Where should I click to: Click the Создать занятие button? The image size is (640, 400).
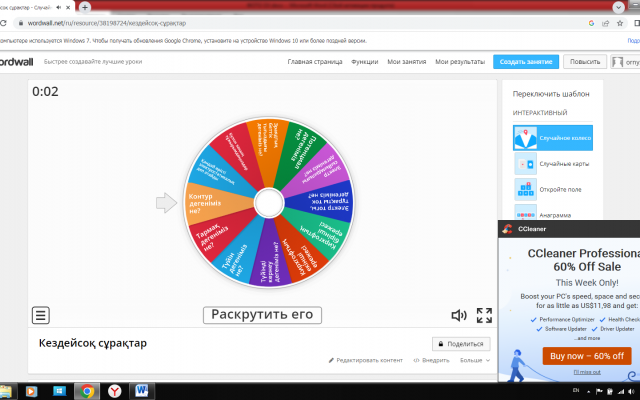pos(525,61)
